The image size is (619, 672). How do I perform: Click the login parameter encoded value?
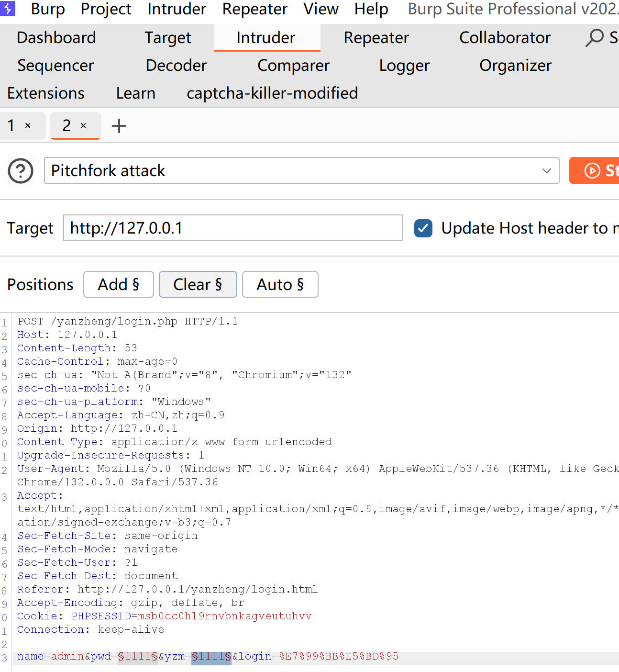point(339,656)
